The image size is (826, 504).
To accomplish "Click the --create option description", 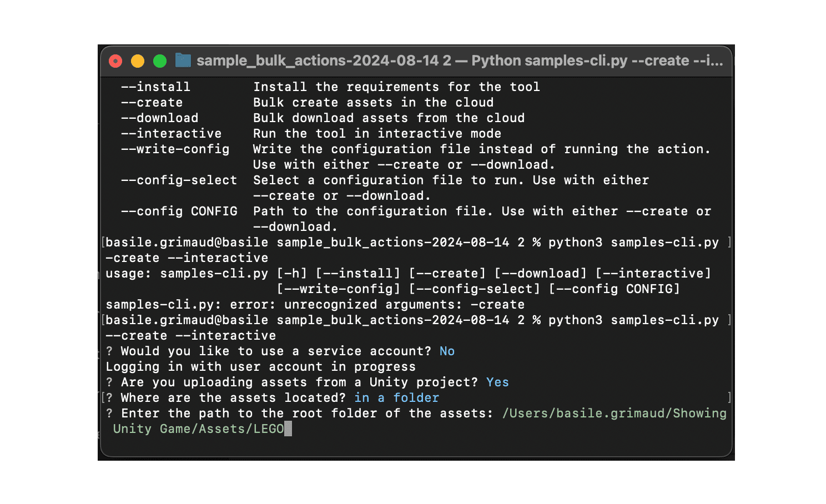I will 372,102.
